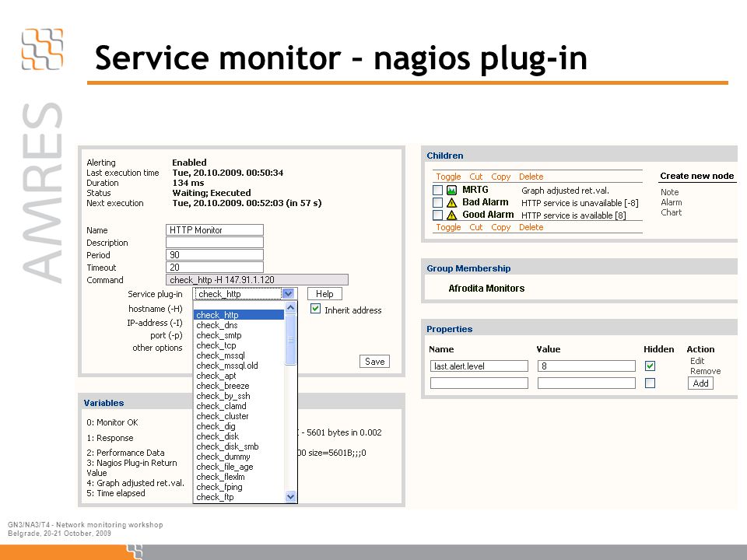
Task: Click the Add property button
Action: pyautogui.click(x=700, y=383)
